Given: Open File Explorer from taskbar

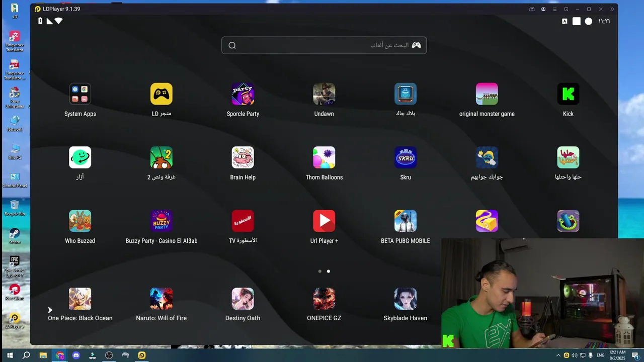Looking at the screenshot, I should [x=43, y=355].
